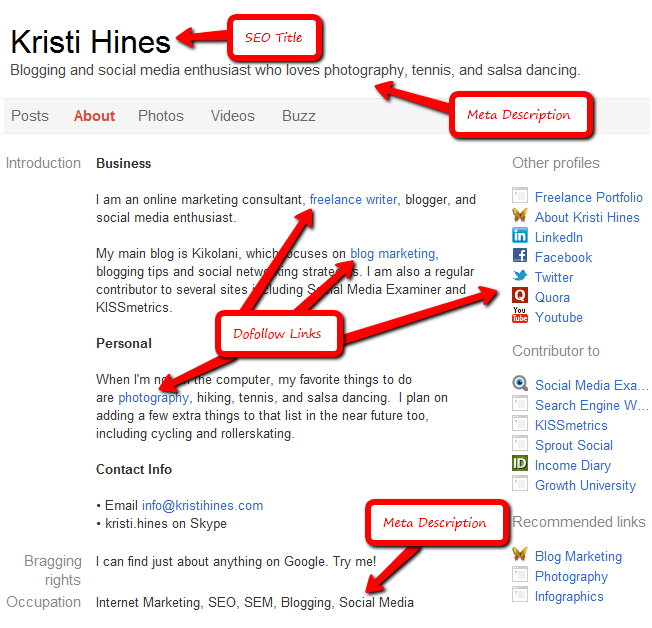This screenshot has height=628, width=652.
Task: Click the 'Other profiles' section heading
Action: pos(556,163)
